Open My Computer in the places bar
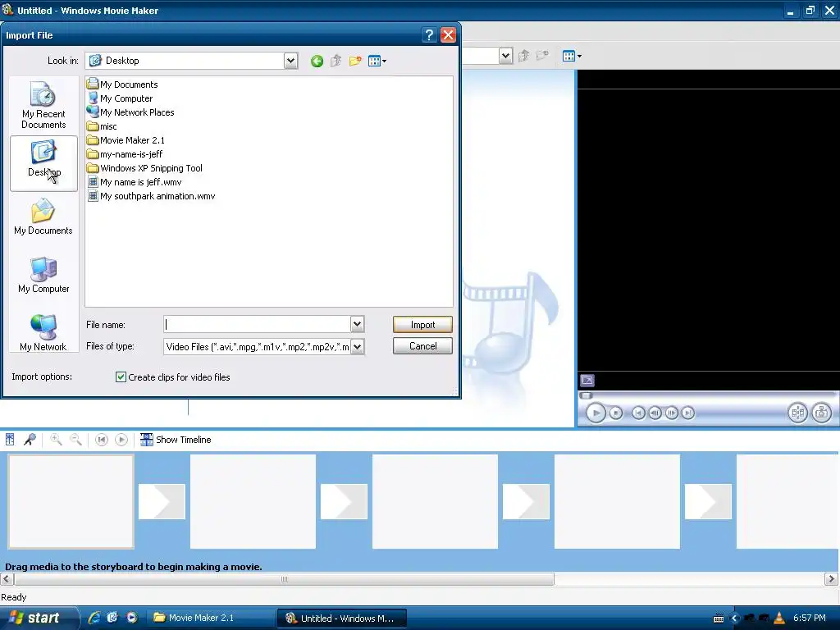 coord(43,275)
